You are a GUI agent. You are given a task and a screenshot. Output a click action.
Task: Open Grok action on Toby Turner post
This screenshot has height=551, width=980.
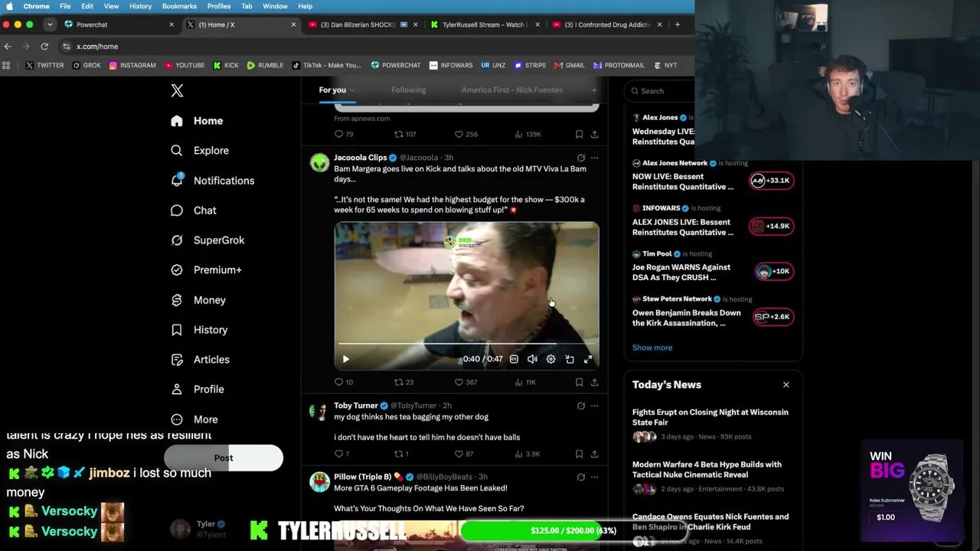click(x=580, y=406)
